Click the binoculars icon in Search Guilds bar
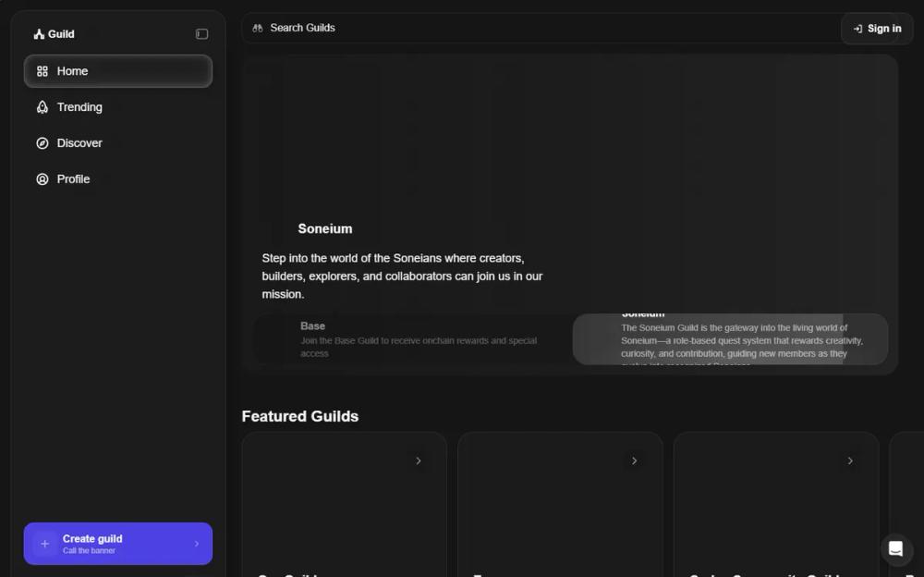 260,28
